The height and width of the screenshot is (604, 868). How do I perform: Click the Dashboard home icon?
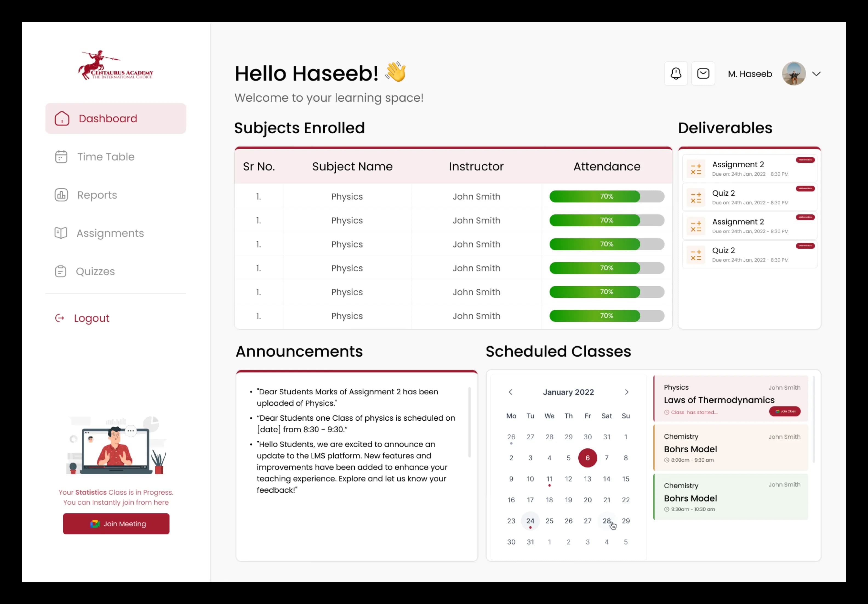point(62,118)
